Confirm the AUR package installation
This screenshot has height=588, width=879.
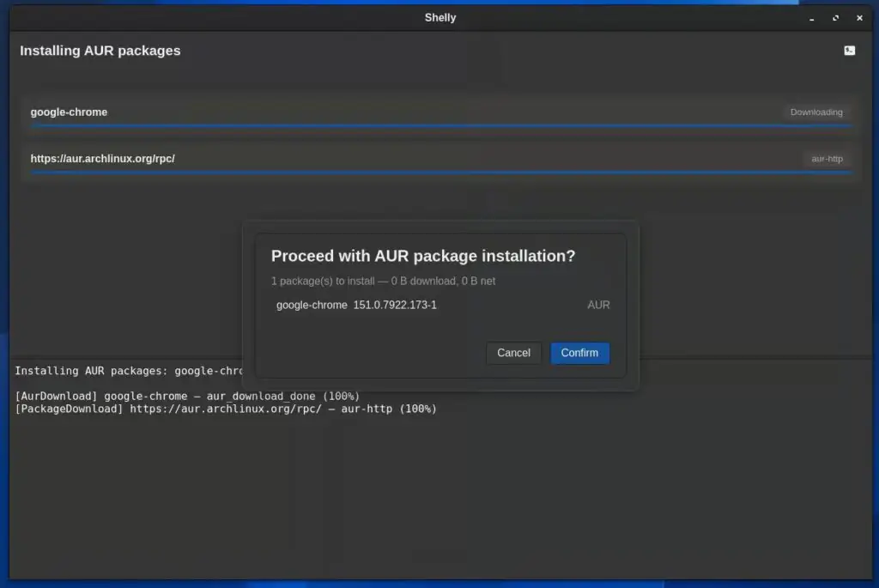[579, 353]
